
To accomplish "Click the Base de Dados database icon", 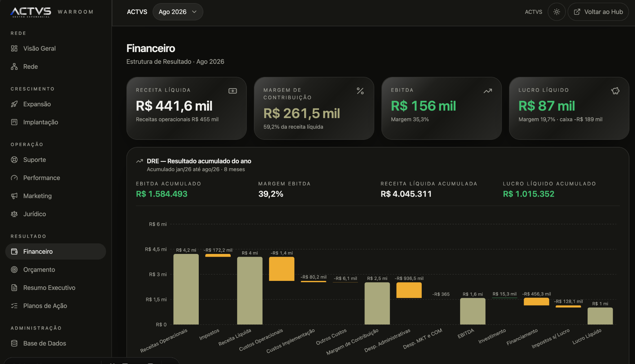I will 14,344.
